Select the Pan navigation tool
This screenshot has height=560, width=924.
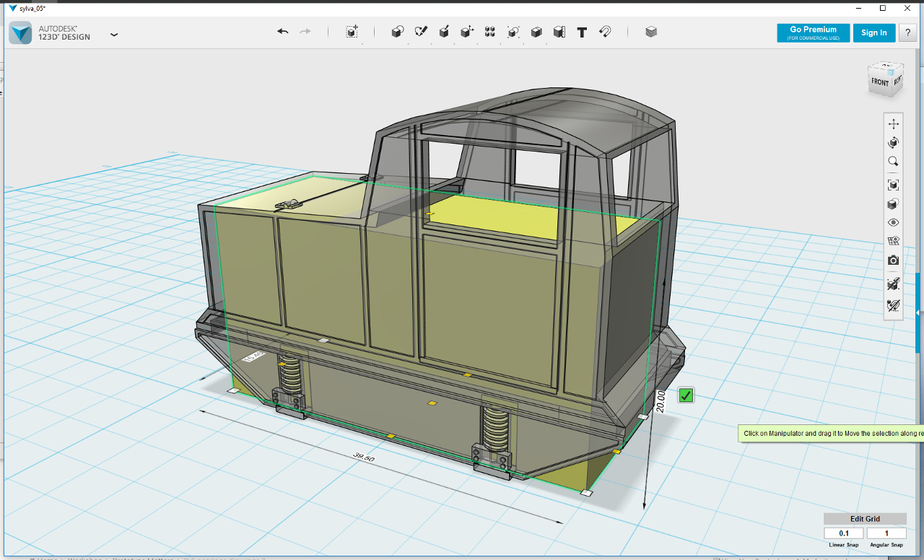coord(894,124)
